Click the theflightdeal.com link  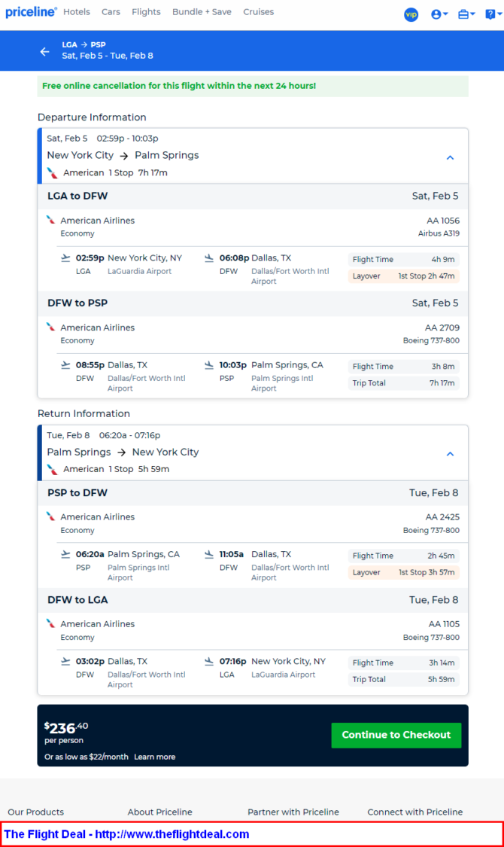tap(172, 834)
